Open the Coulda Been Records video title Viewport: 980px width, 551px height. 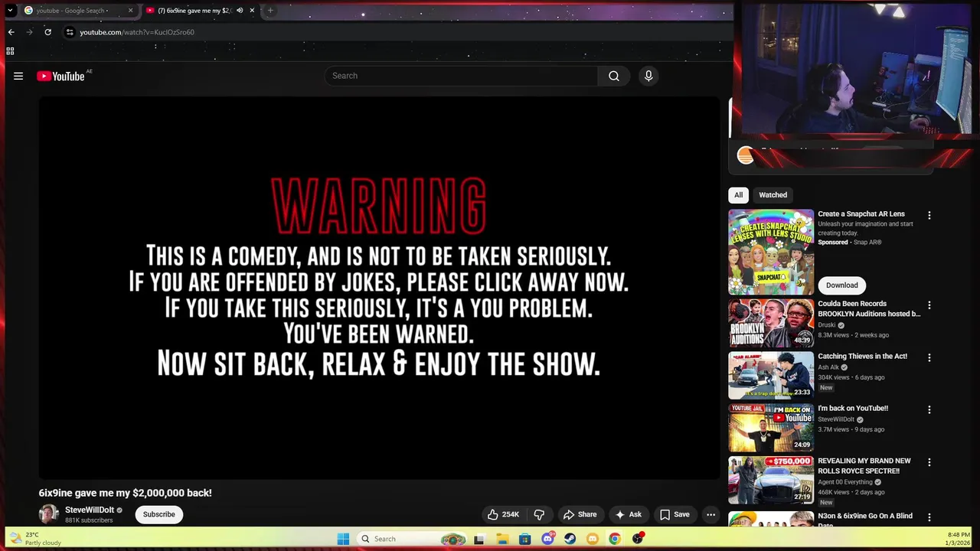(x=869, y=308)
